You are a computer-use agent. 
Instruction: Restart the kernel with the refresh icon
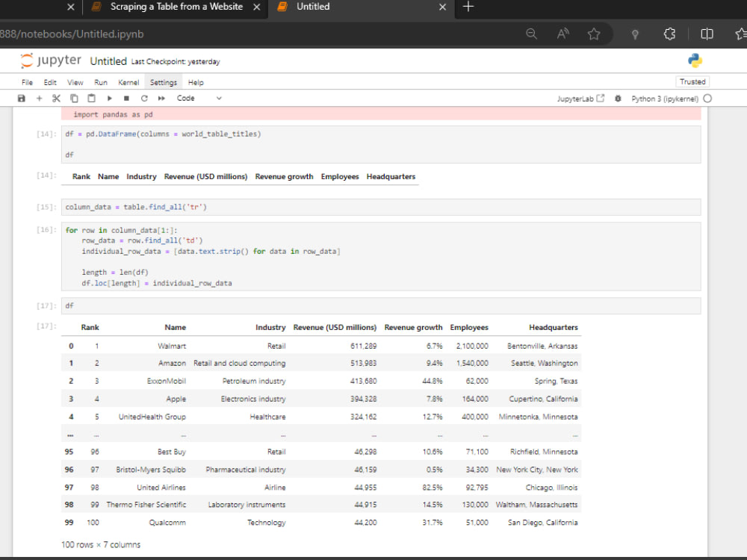[143, 98]
